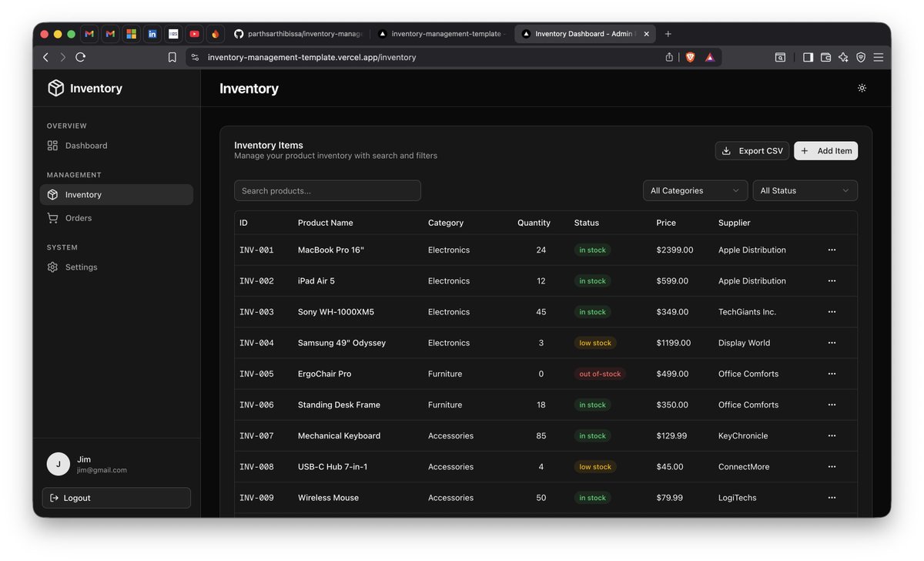Switch to the inventory-management-template tab
924x561 pixels.
tap(442, 34)
